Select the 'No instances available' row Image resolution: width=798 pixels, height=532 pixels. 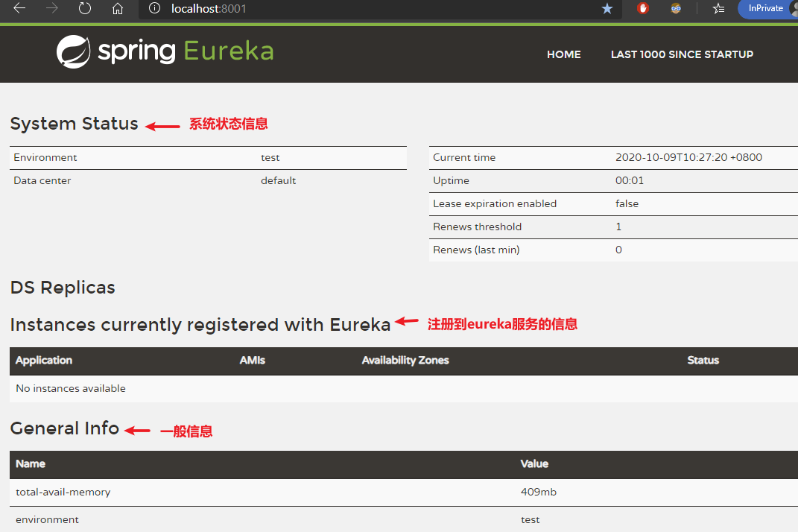point(404,388)
